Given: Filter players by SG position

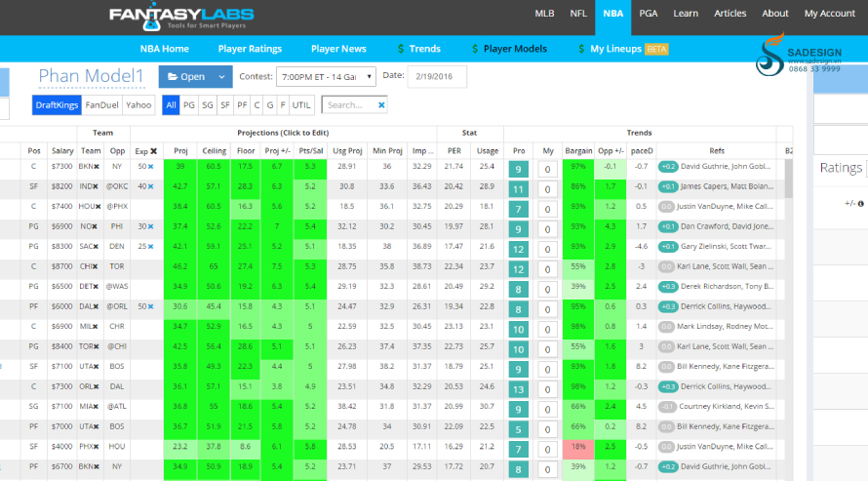Looking at the screenshot, I should point(208,104).
